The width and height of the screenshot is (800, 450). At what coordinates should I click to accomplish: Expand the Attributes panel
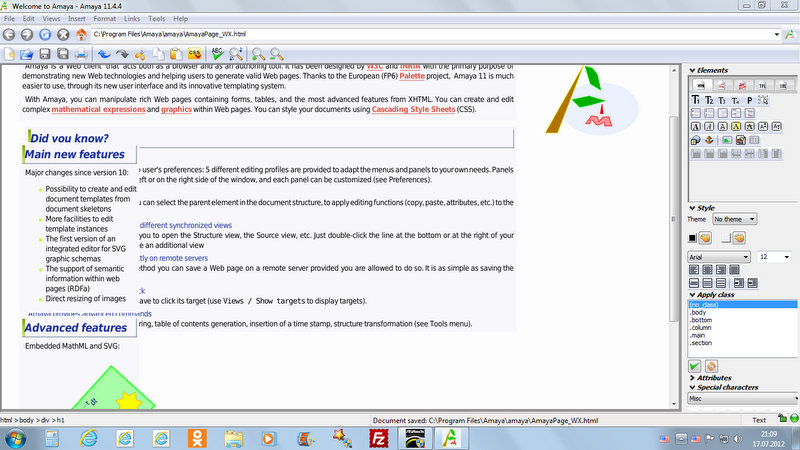(692, 378)
